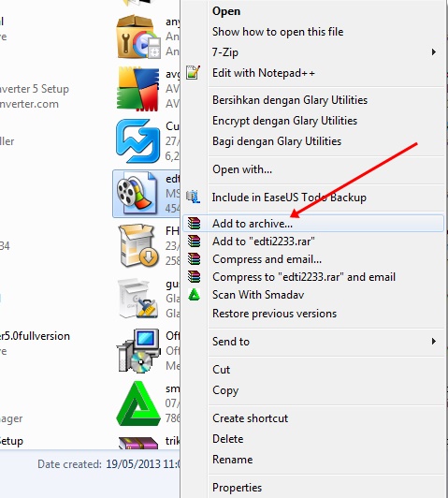Select the WinRAR books icon for trik file
This screenshot has width=448, height=498.
coord(137,443)
